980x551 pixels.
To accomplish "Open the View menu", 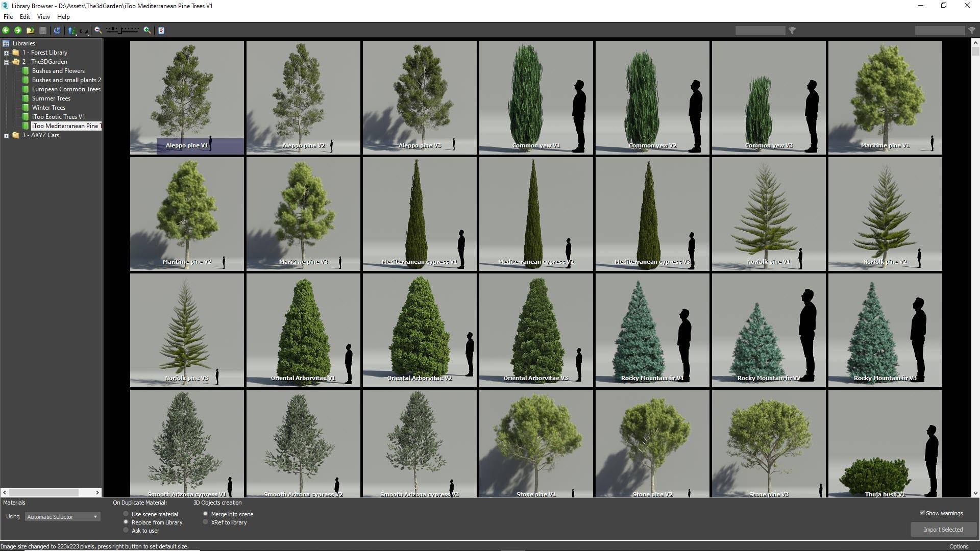I will (43, 16).
